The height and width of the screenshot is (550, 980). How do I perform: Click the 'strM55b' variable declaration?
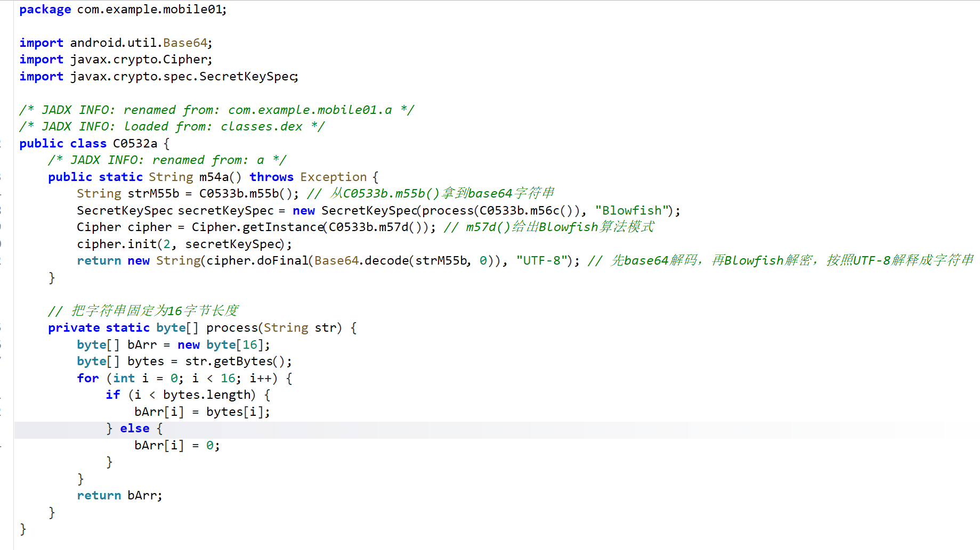(x=153, y=193)
